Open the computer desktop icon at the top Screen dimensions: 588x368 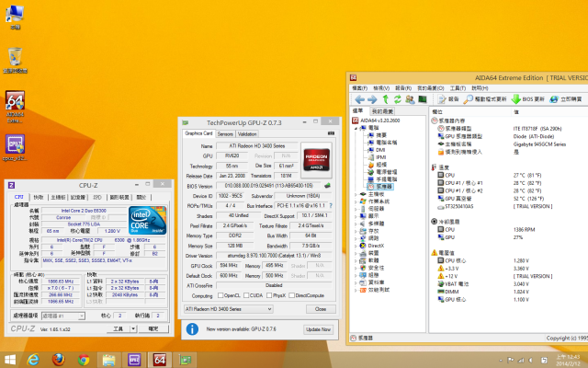pyautogui.click(x=15, y=17)
